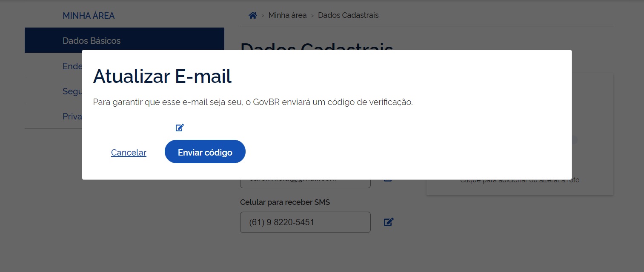Dismiss the dialog with the Cancelar link
Screen dimensions: 644x272
tap(129, 153)
